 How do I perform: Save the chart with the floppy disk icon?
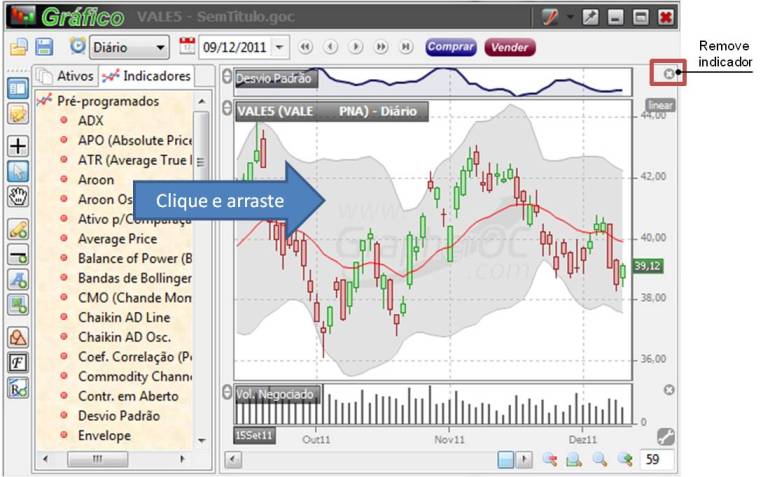[44, 47]
